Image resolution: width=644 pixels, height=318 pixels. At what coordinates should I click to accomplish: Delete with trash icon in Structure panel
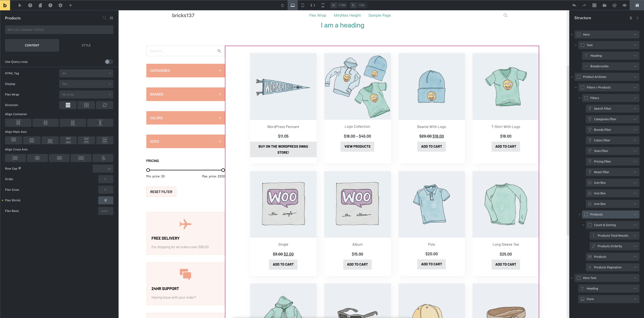[x=631, y=18]
